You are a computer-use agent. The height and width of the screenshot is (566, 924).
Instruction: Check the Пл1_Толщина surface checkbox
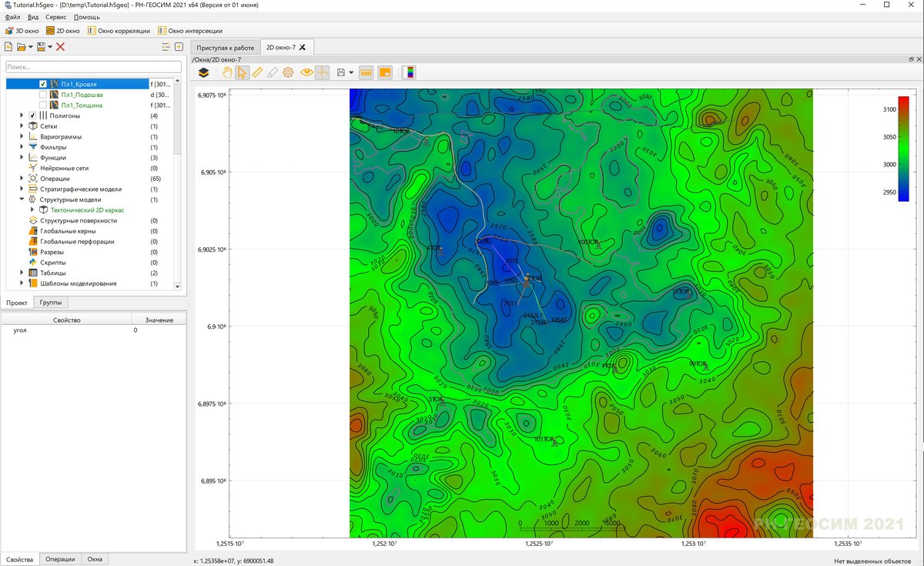(43, 105)
